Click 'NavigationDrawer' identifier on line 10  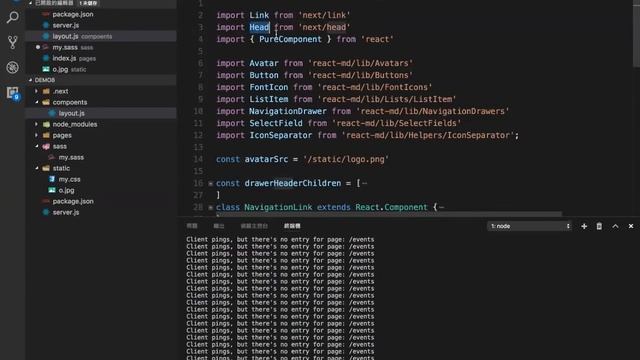pos(288,111)
